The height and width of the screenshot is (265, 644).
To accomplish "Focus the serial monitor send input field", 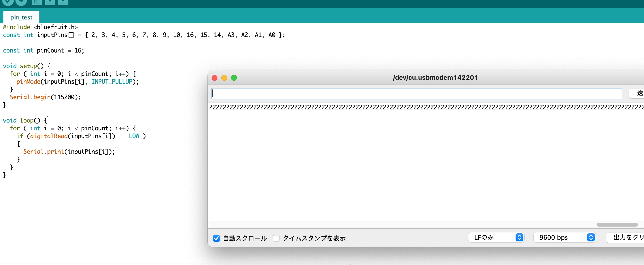I will click(416, 94).
